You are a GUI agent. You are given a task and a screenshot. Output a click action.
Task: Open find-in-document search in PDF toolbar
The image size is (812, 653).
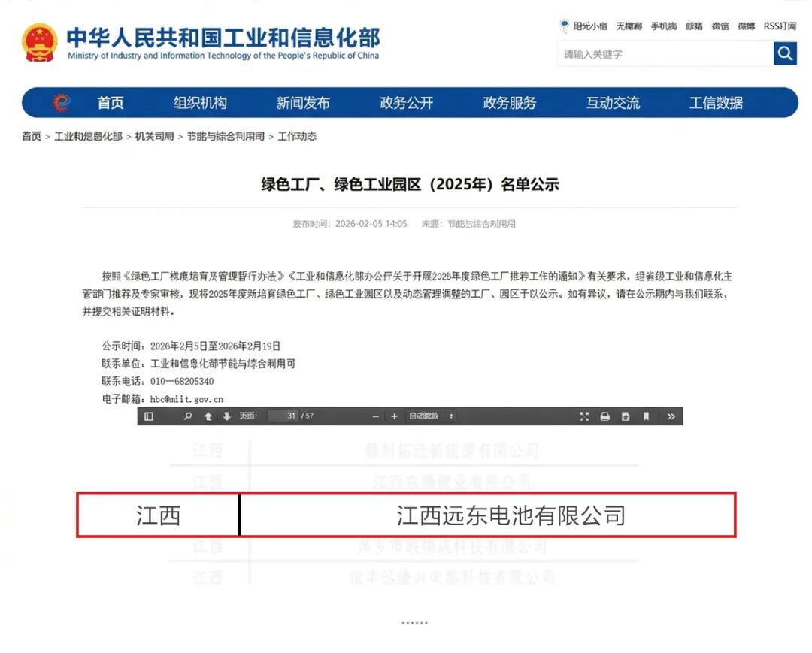point(188,416)
